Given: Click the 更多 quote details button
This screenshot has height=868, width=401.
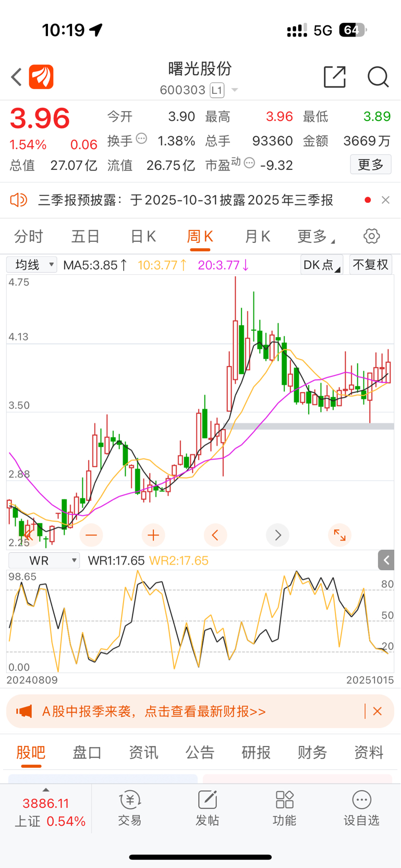Looking at the screenshot, I should [x=371, y=165].
